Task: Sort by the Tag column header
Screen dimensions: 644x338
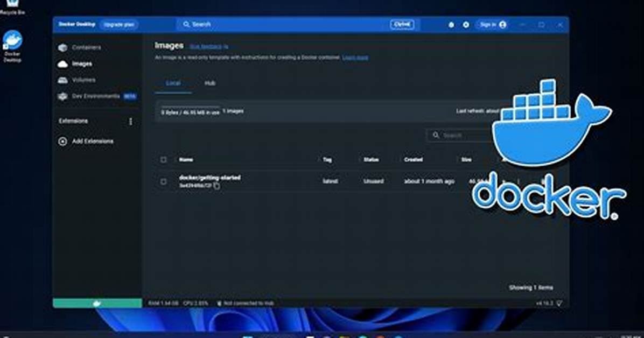Action: point(327,160)
